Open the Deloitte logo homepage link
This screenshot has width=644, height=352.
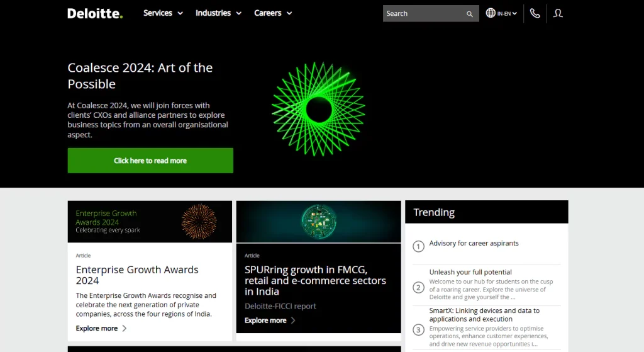click(x=95, y=14)
